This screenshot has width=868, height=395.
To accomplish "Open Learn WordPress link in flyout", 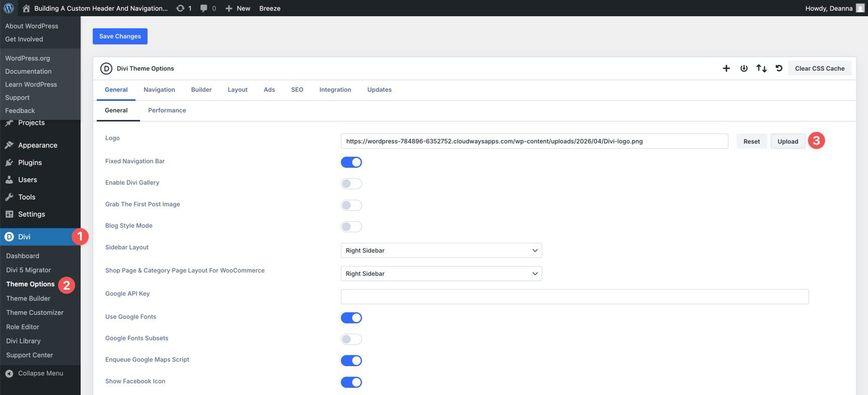I will pos(31,85).
